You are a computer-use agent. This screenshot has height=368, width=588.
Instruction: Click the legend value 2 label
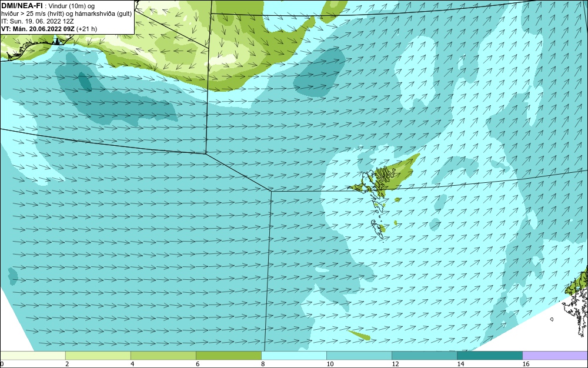pos(67,364)
